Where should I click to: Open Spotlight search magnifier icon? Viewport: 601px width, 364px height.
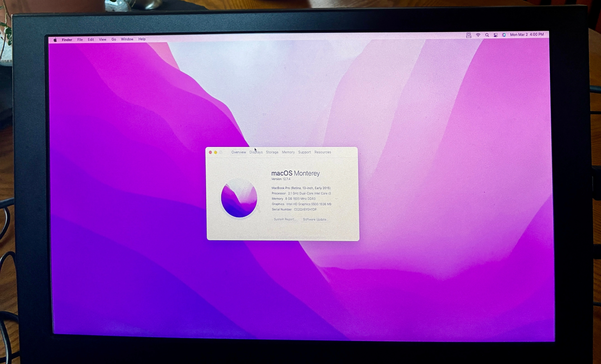(x=487, y=35)
